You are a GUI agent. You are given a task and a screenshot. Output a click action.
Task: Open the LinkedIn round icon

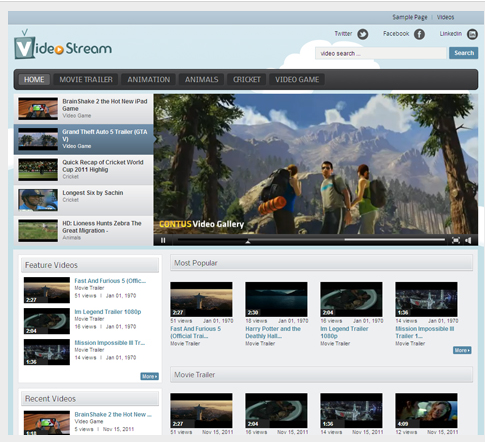coord(472,34)
